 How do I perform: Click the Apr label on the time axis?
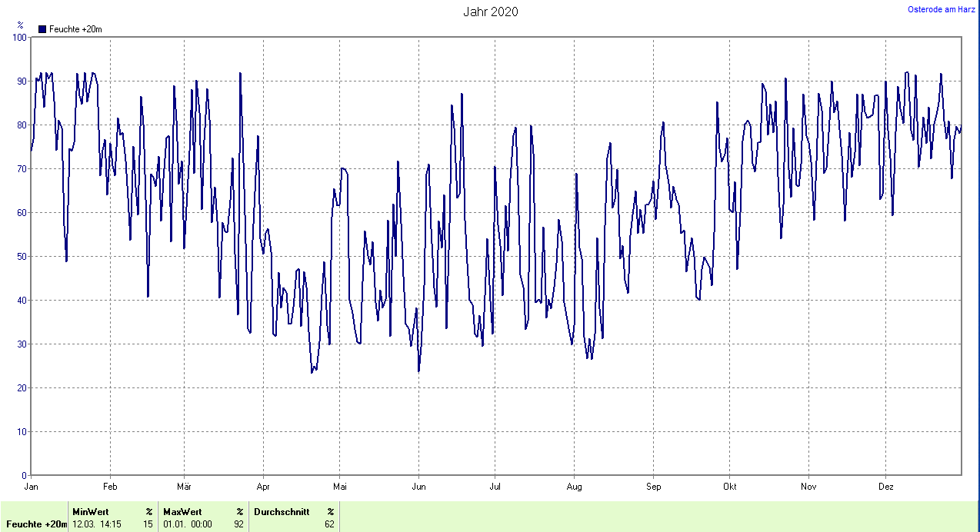coord(263,487)
